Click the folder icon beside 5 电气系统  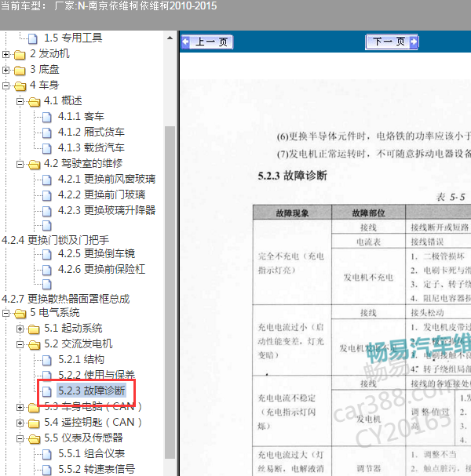point(20,314)
